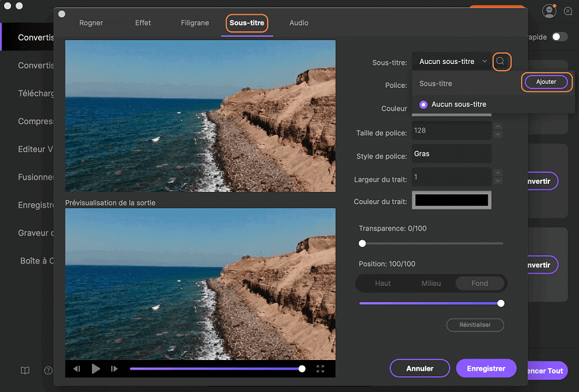Open the user guide book icon
This screenshot has height=392, width=579.
(25, 371)
